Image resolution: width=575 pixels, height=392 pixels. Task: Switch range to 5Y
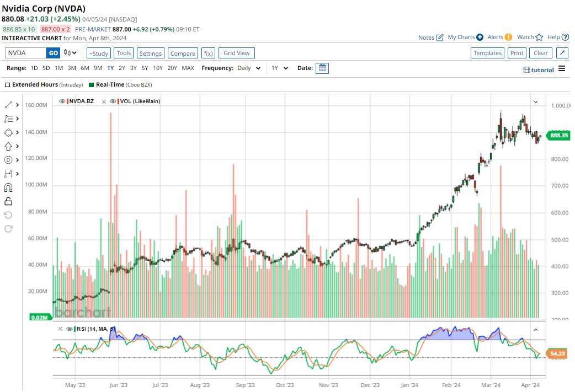pos(145,68)
